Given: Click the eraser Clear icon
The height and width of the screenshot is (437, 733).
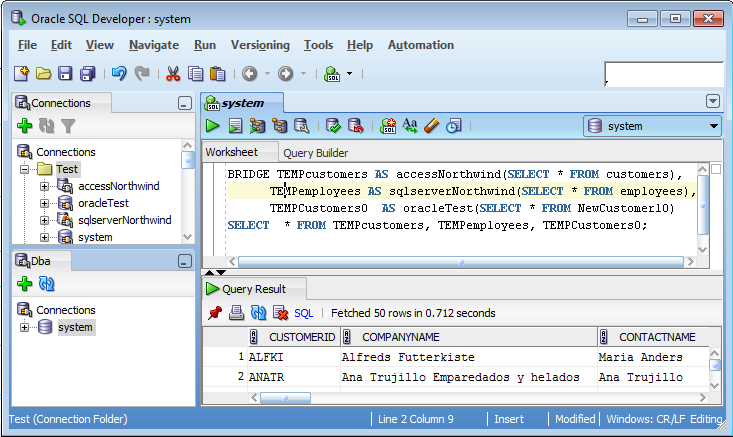Looking at the screenshot, I should (432, 126).
